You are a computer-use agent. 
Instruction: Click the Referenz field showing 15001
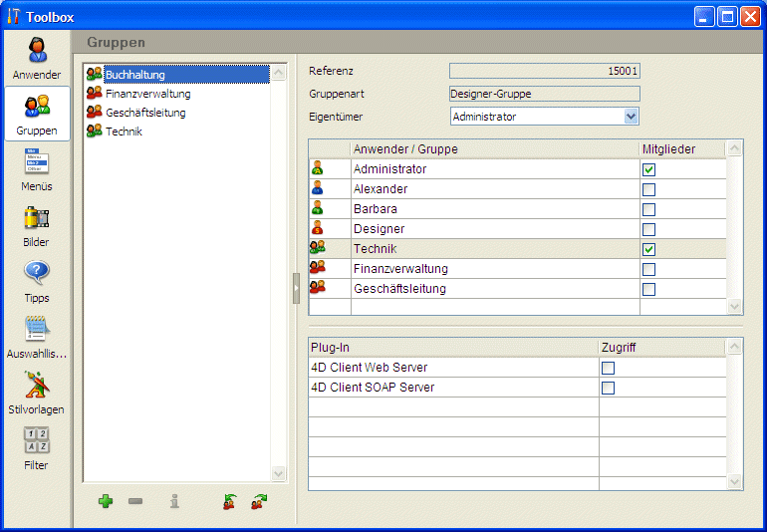[x=544, y=71]
